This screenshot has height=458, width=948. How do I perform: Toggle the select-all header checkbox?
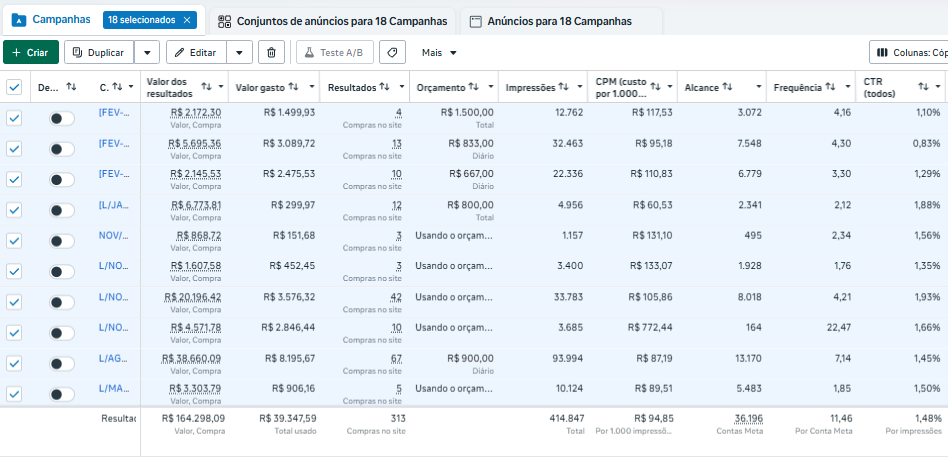14,88
